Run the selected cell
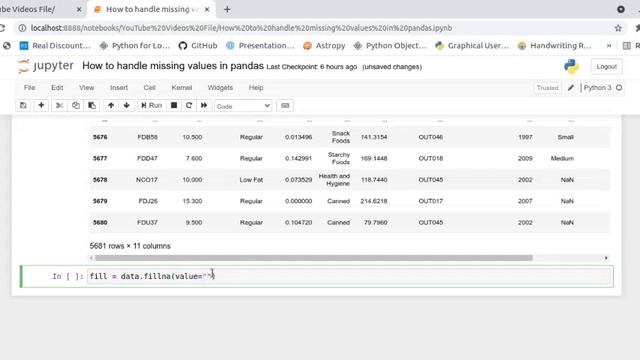The height and width of the screenshot is (360, 640). 151,106
